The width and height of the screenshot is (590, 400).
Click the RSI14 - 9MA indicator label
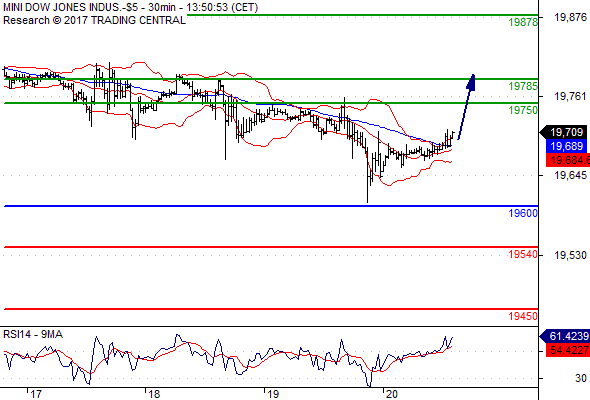[33, 334]
